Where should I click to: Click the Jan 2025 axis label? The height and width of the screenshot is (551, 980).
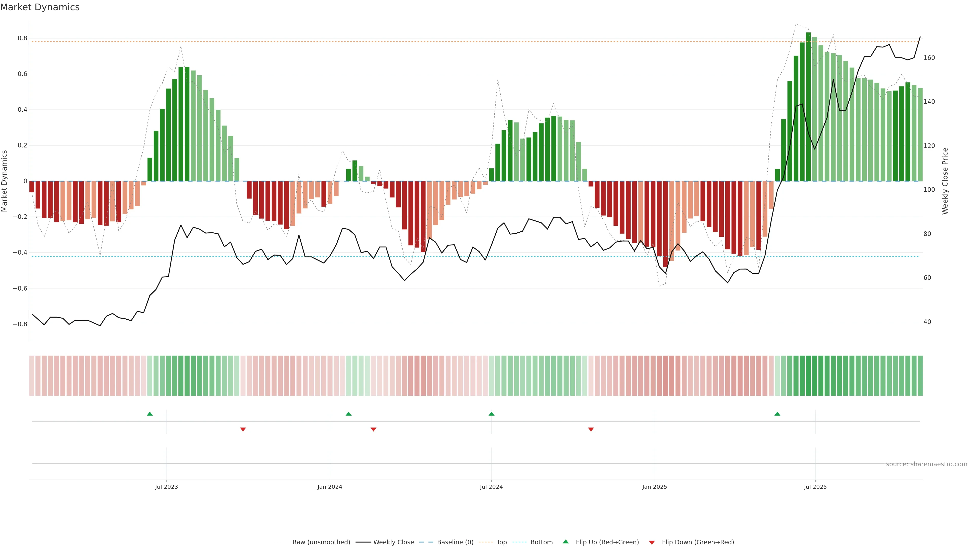point(654,487)
